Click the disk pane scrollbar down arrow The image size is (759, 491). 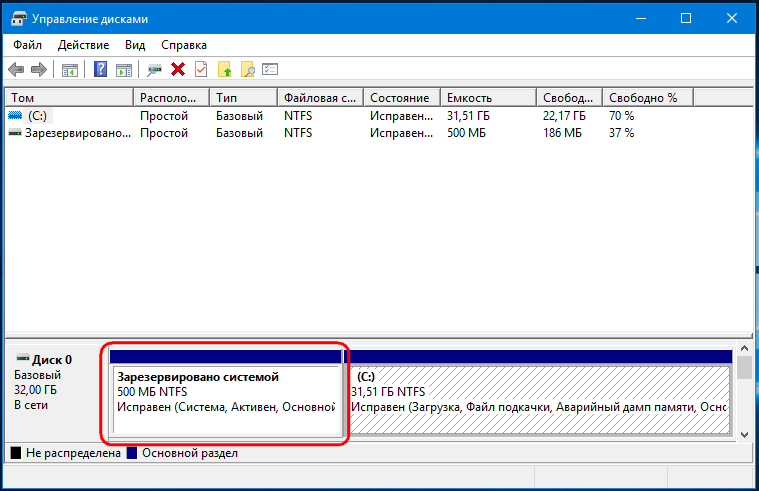point(744,434)
